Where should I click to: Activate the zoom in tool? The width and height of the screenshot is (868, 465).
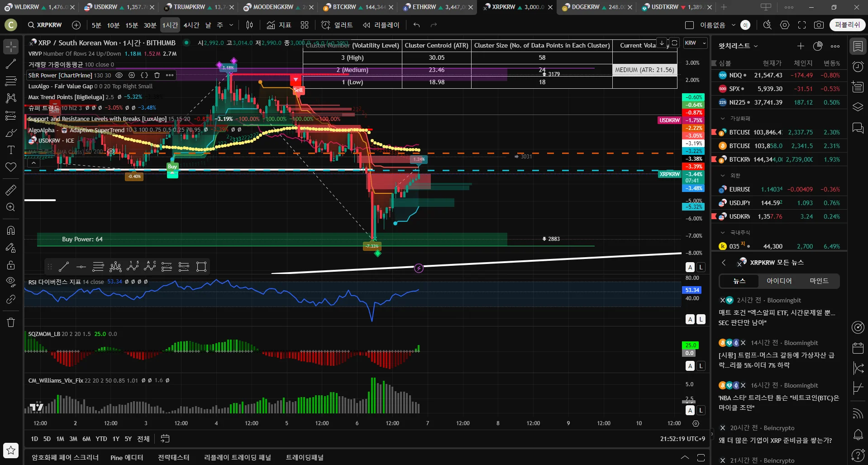11,207
